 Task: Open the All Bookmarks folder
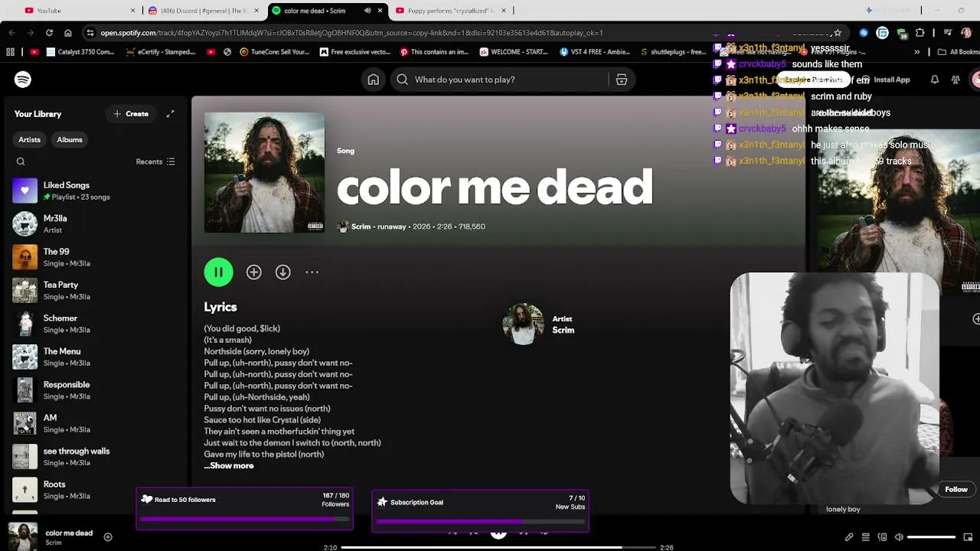coord(958,52)
